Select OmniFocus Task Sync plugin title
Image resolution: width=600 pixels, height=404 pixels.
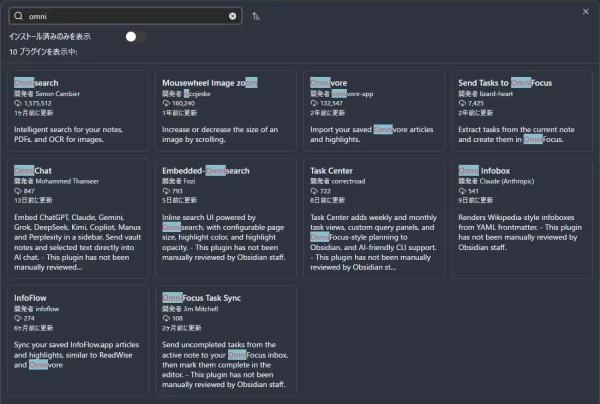point(201,298)
